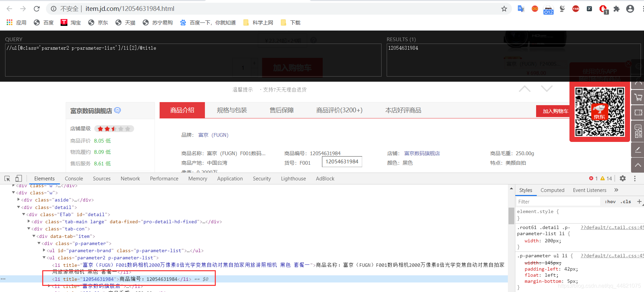Click the browser forward arrow
The image size is (644, 292).
pos(23,9)
